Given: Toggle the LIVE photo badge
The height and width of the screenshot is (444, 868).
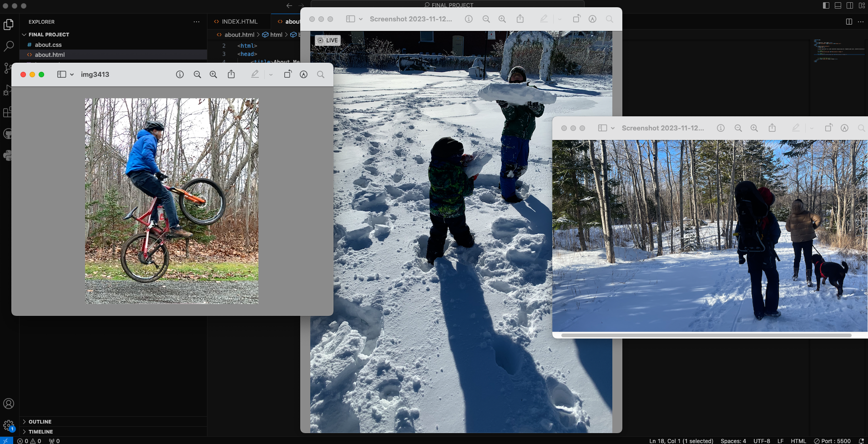Looking at the screenshot, I should (328, 40).
